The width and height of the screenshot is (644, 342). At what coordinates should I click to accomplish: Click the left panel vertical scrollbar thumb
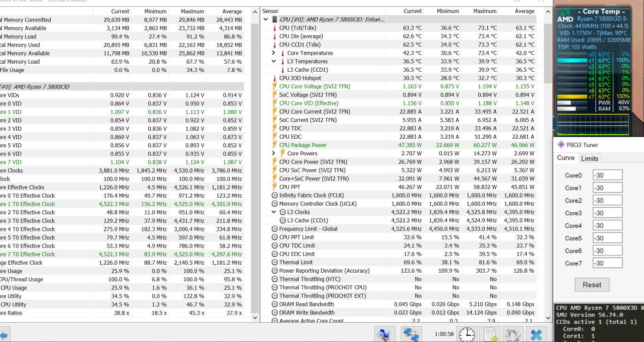point(255,168)
